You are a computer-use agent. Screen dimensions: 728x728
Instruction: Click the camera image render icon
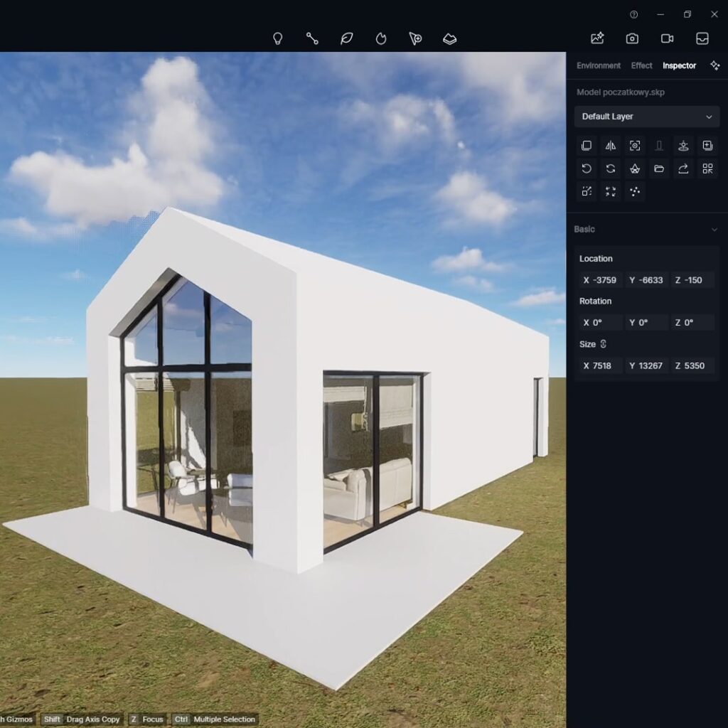click(632, 38)
